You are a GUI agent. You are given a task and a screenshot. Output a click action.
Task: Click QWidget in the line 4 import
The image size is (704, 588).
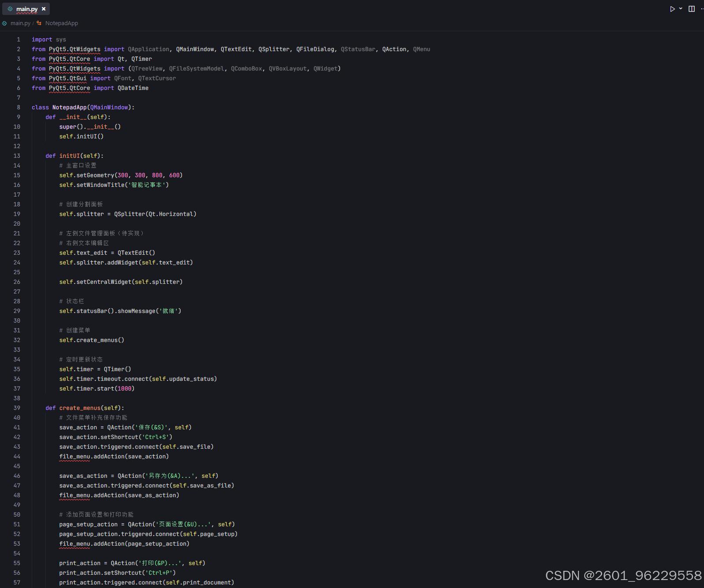326,69
